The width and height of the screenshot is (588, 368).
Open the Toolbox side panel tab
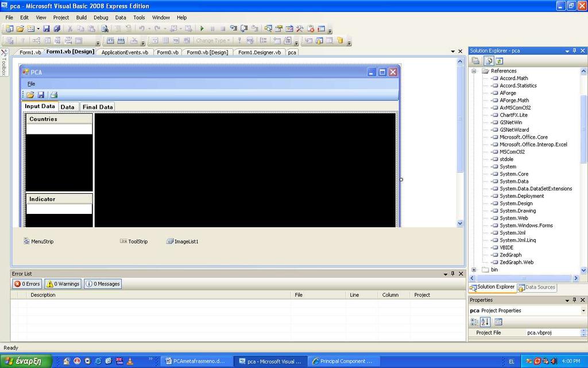coord(5,62)
